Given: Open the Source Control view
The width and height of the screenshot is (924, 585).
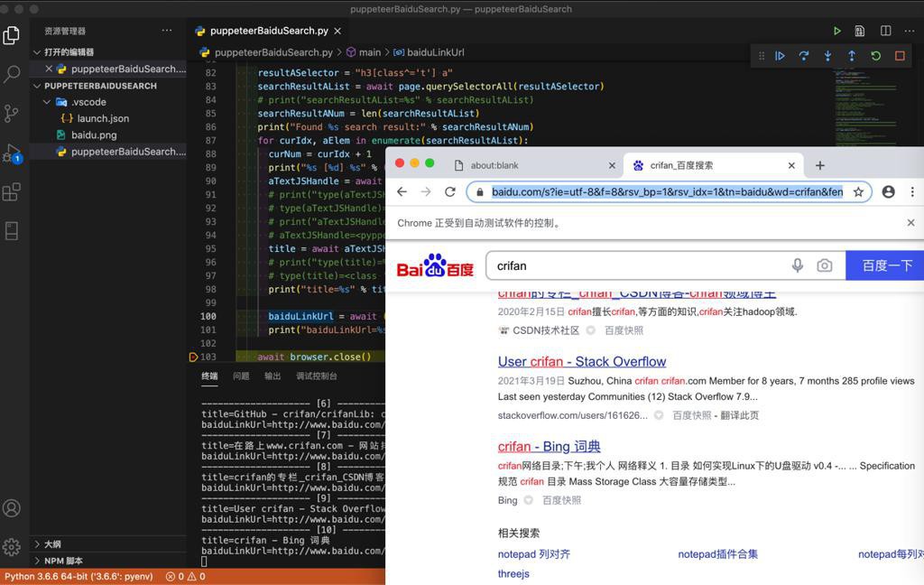Looking at the screenshot, I should click(11, 113).
